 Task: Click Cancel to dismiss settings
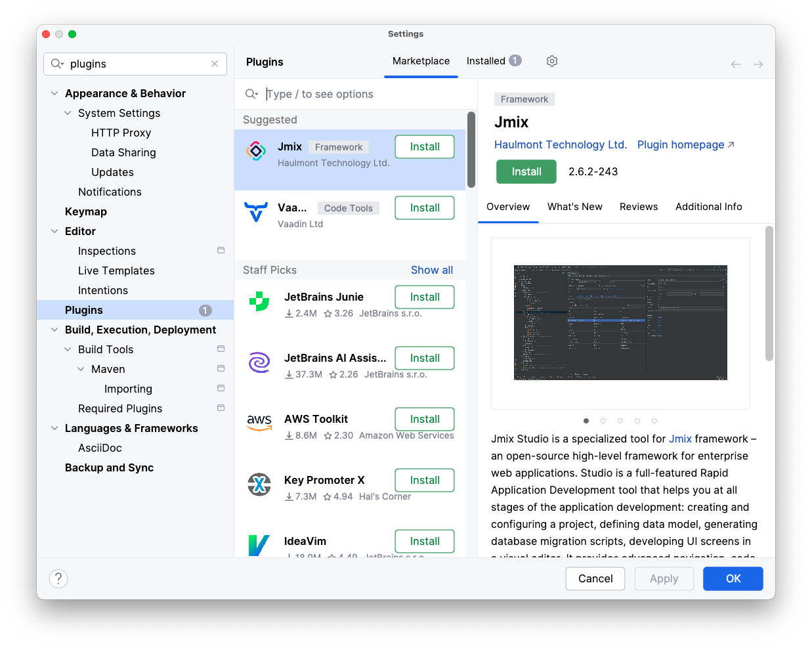pos(595,579)
